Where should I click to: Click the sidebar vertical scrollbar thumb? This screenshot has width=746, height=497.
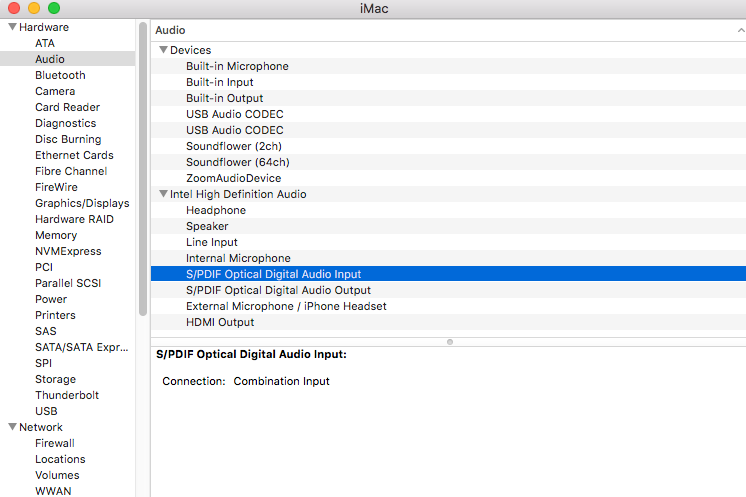143,169
